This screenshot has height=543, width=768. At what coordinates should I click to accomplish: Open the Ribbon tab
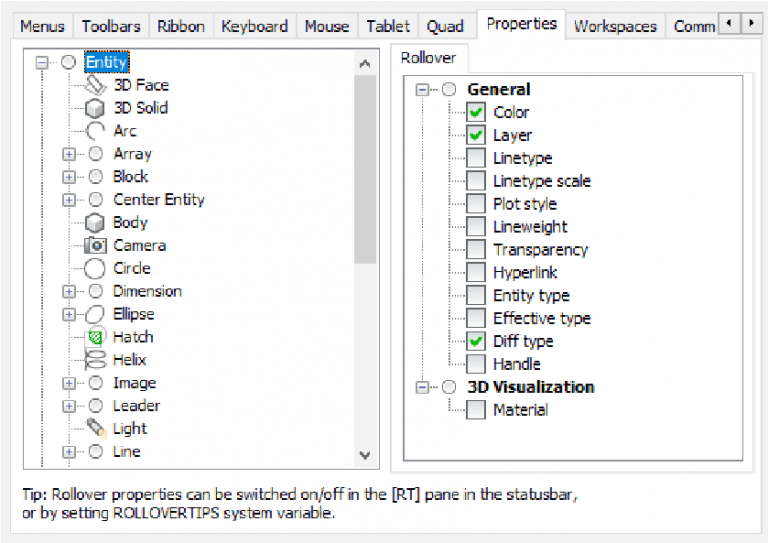pyautogui.click(x=181, y=26)
